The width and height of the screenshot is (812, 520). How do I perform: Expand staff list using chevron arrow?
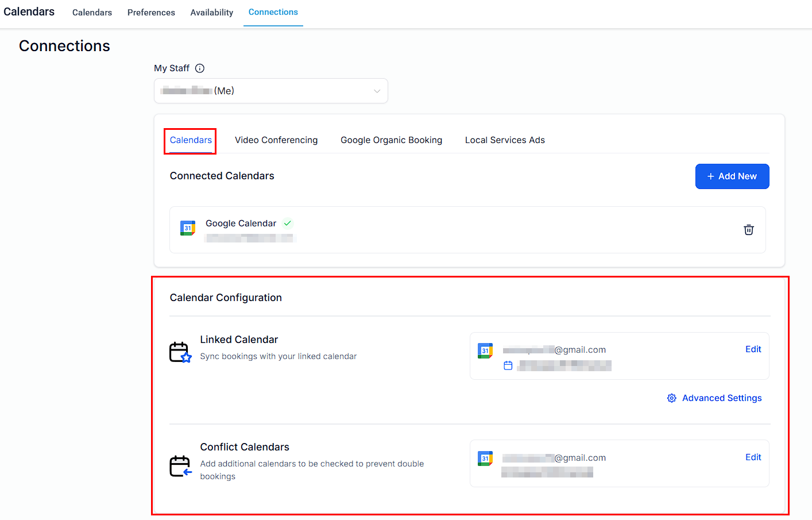[377, 91]
